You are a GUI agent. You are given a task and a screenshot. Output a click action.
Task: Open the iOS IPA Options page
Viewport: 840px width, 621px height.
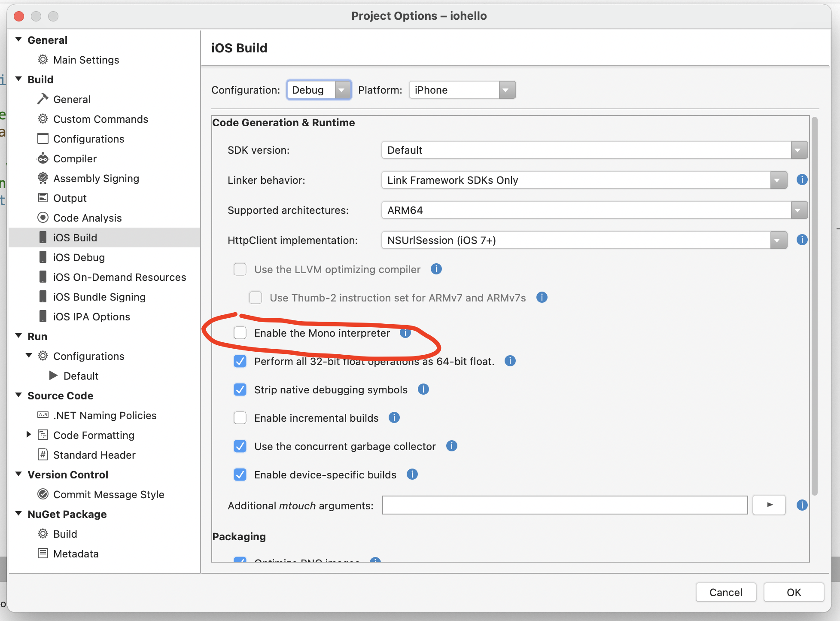tap(91, 317)
